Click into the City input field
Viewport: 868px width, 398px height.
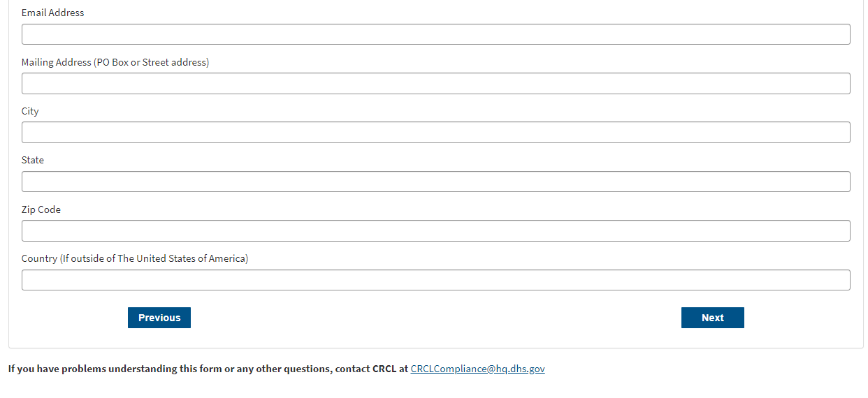click(435, 133)
